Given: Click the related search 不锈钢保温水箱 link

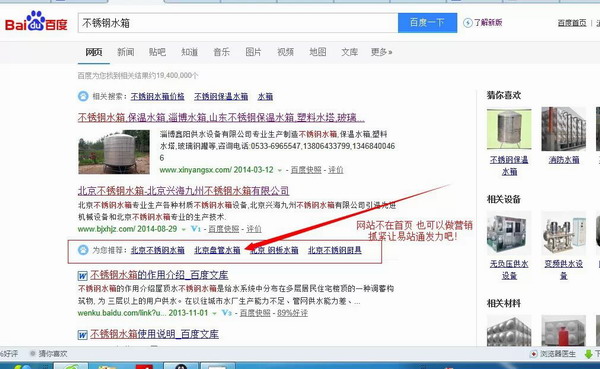Looking at the screenshot, I should pos(221,96).
